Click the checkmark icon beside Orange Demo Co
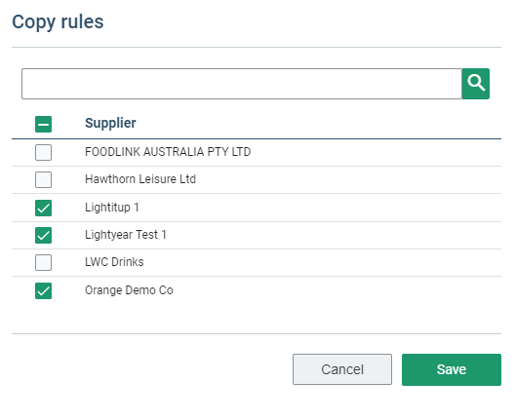Viewport: 516px width, 420px height. pyautogui.click(x=44, y=290)
